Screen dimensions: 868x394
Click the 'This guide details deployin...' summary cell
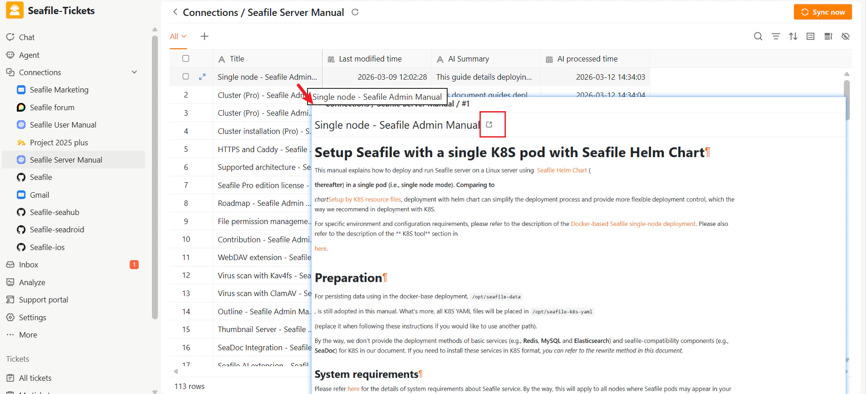click(x=486, y=77)
